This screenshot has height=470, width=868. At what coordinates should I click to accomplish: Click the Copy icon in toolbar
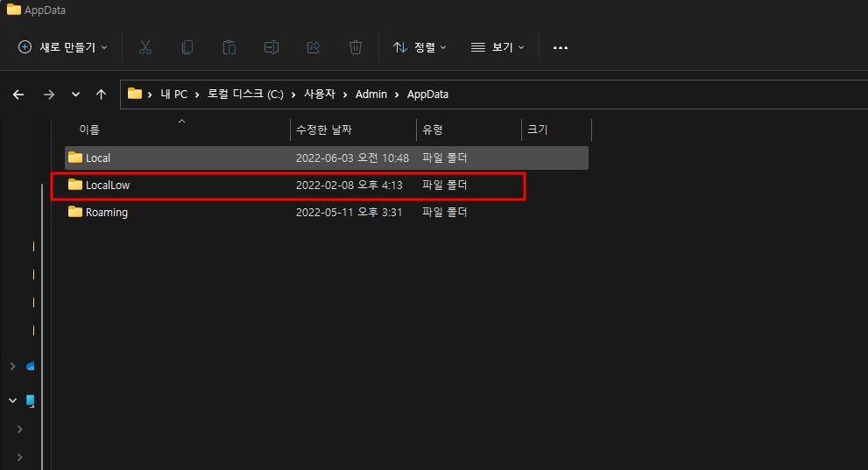click(x=187, y=47)
